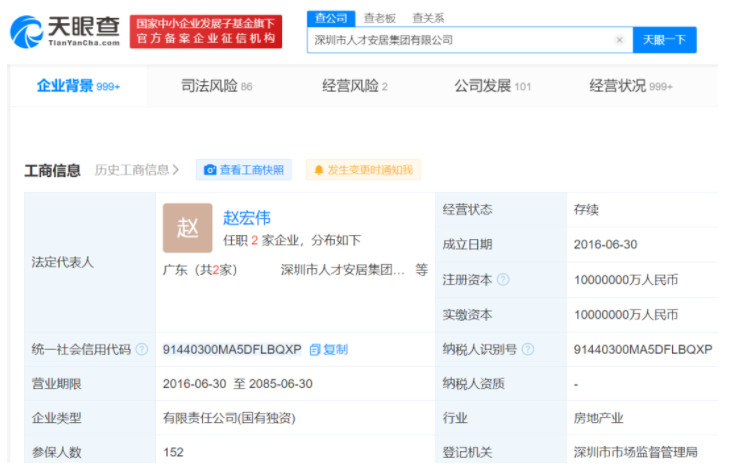Click the 发生变更时通知我 button
This screenshot has height=469, width=731.
(363, 170)
